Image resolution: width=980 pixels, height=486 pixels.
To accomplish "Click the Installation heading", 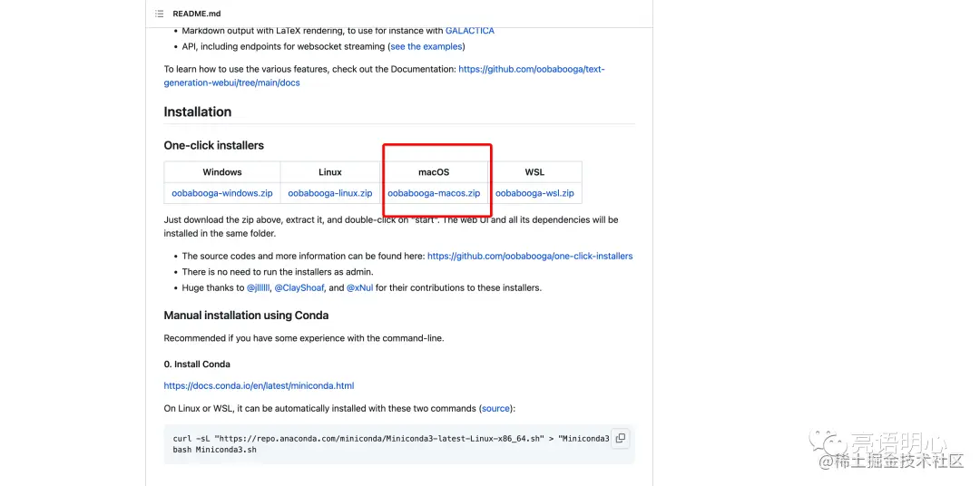I will click(198, 112).
